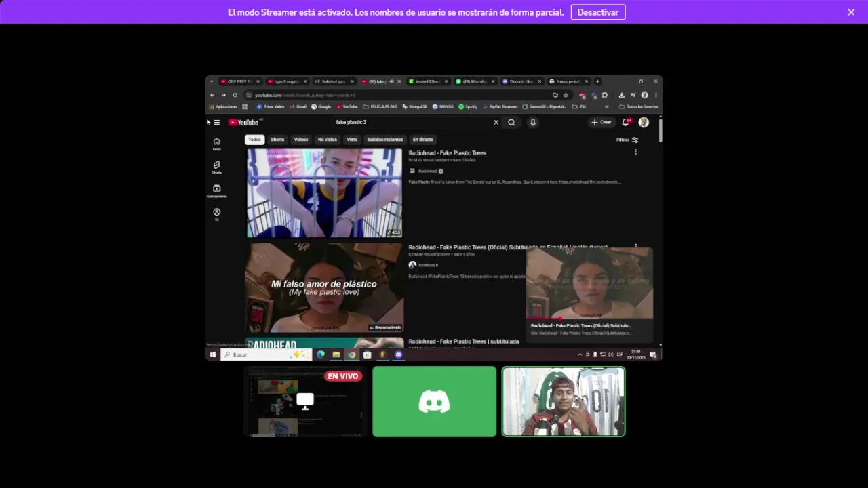Image resolution: width=868 pixels, height=488 pixels.
Task: Click the Windows Start button
Action: pyautogui.click(x=213, y=354)
